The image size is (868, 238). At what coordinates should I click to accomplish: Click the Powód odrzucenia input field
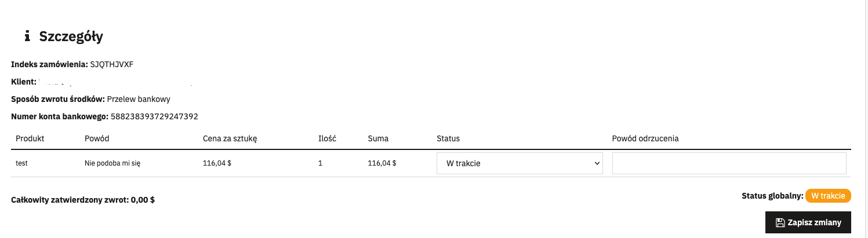point(729,163)
